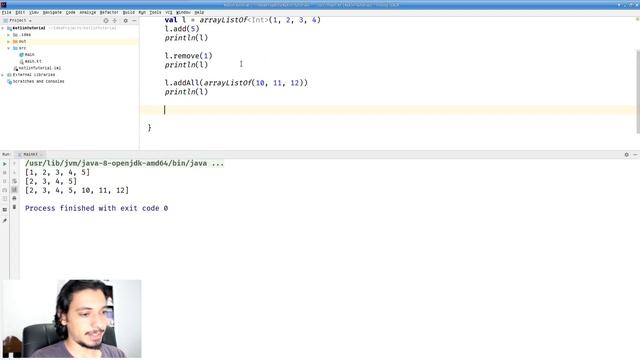Click the locate/scroll-from-source icon in Project panel
The width and height of the screenshot is (640, 360).
pos(106,20)
